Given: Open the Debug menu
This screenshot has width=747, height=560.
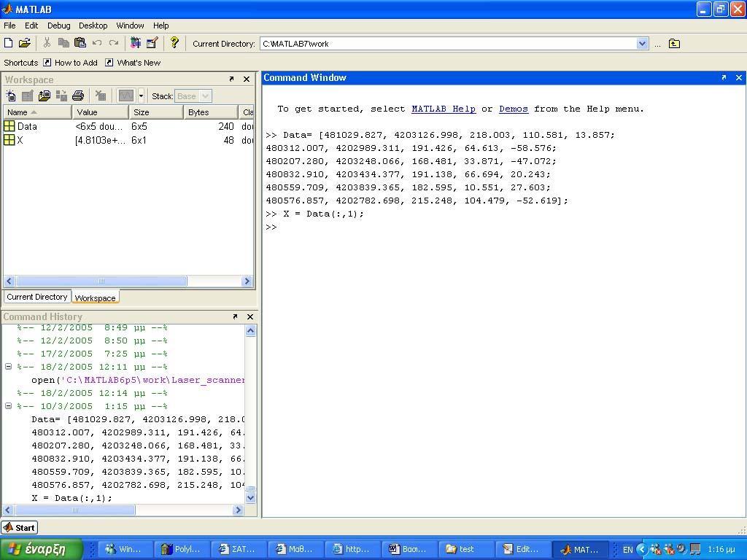Looking at the screenshot, I should [58, 26].
